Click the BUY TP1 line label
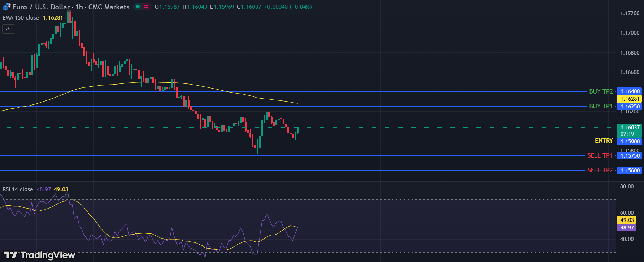644x262 pixels. coord(601,106)
